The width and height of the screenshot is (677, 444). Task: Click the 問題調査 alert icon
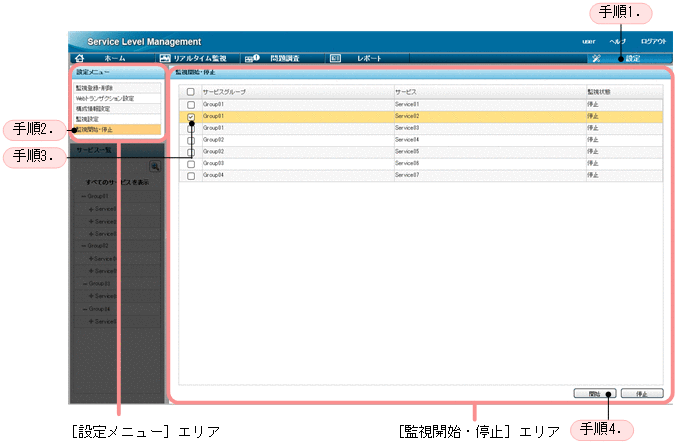coord(252,58)
